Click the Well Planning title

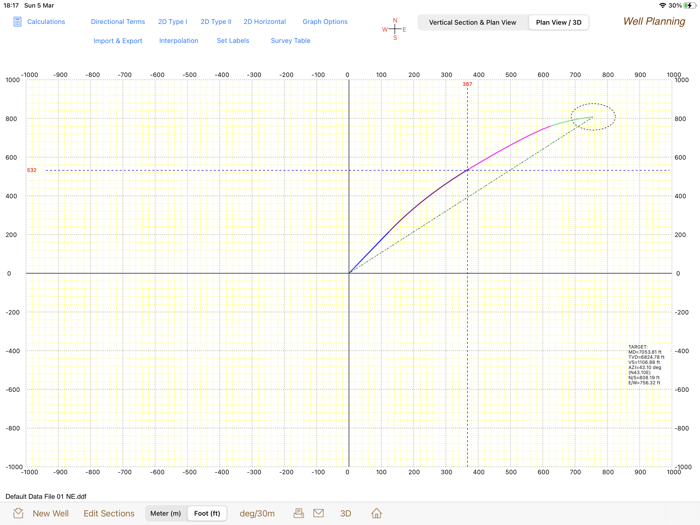(x=654, y=21)
